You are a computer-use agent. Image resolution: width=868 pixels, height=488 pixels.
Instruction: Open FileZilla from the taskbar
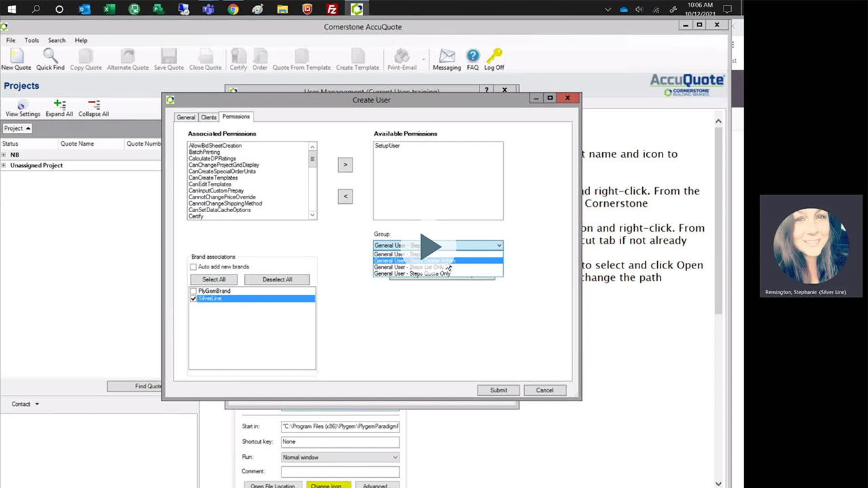(332, 9)
